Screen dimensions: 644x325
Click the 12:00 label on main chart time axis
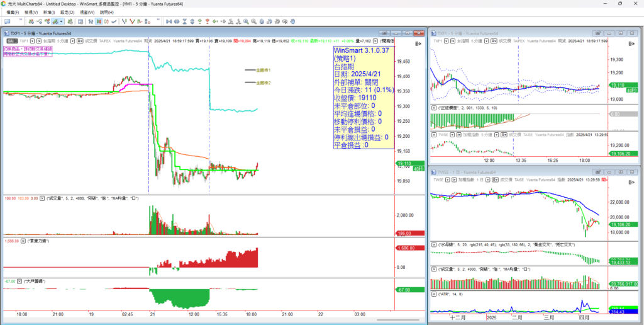pos(194,314)
